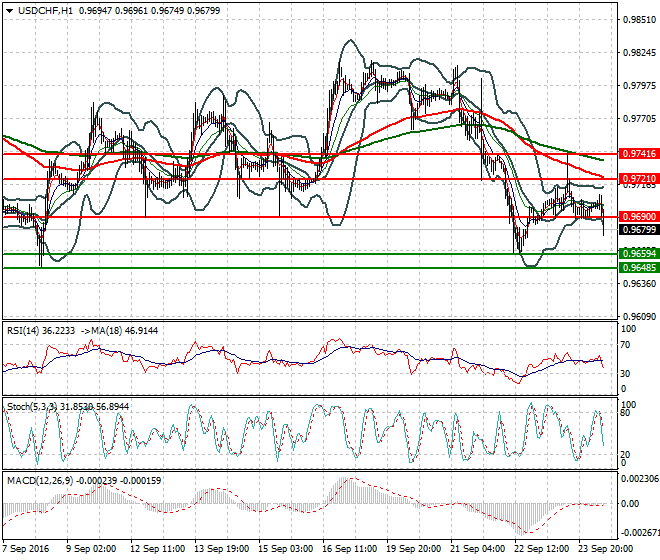660x560 pixels.
Task: Click the MACD scale value 0.002306
Action: (x=638, y=479)
